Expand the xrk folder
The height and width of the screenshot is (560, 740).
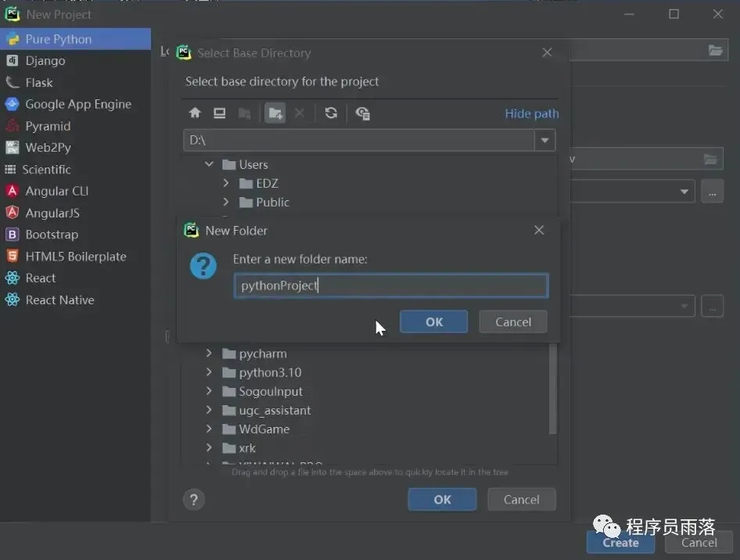[209, 447]
